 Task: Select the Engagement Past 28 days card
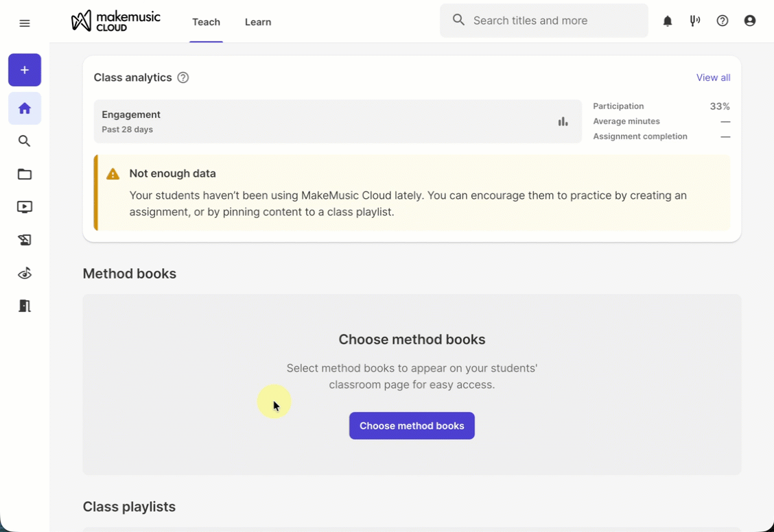point(338,122)
